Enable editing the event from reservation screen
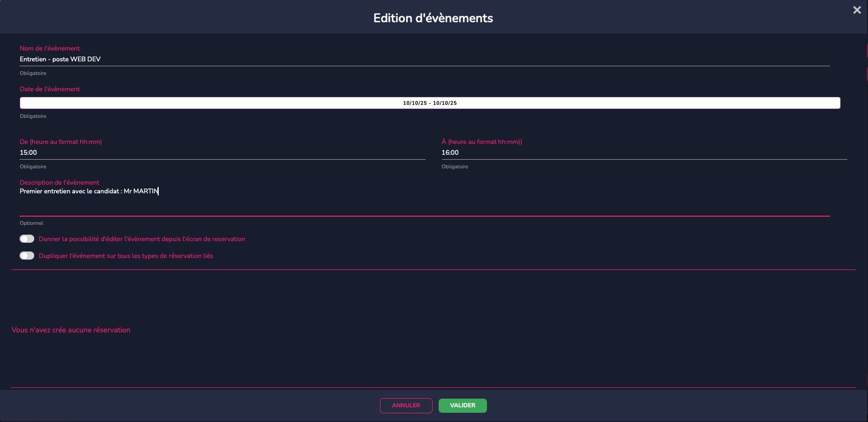This screenshot has width=868, height=422. click(27, 239)
